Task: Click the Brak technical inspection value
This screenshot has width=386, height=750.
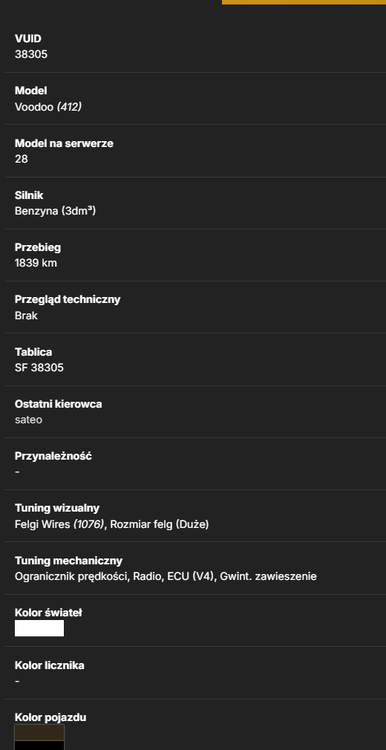Action: pos(26,316)
